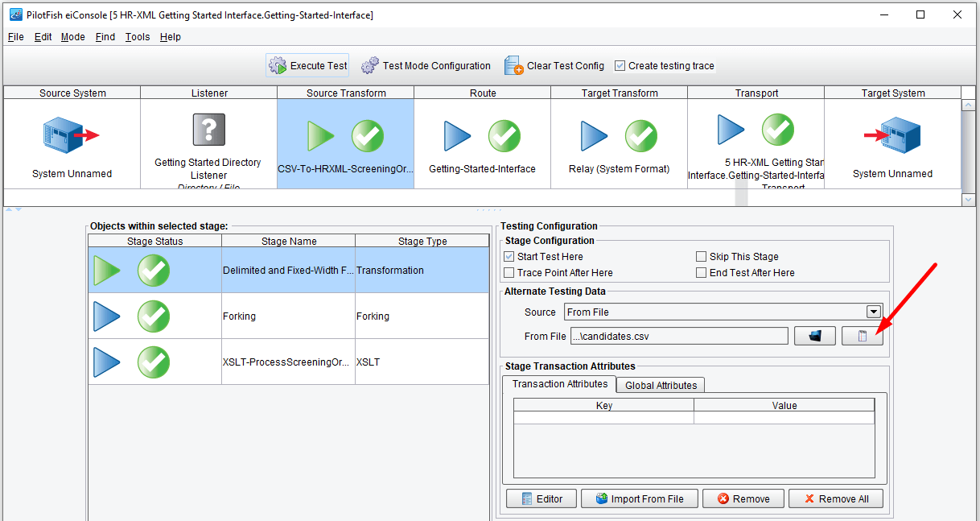Click the Key column header

click(604, 406)
